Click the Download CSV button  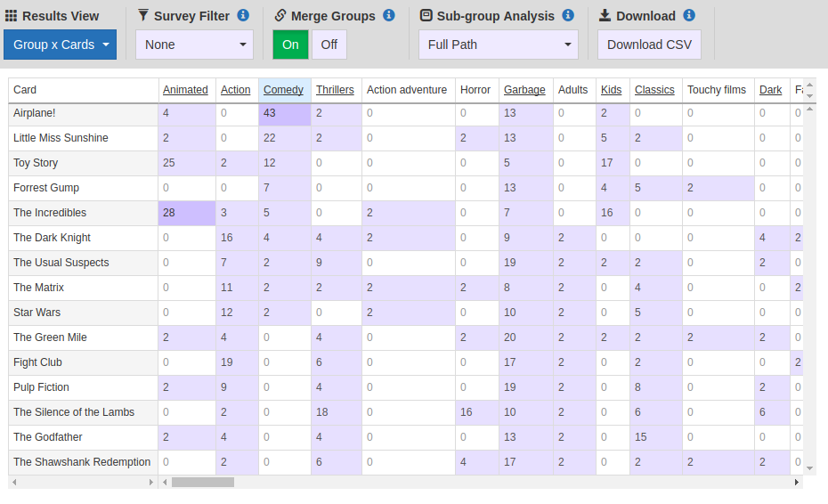tap(650, 45)
